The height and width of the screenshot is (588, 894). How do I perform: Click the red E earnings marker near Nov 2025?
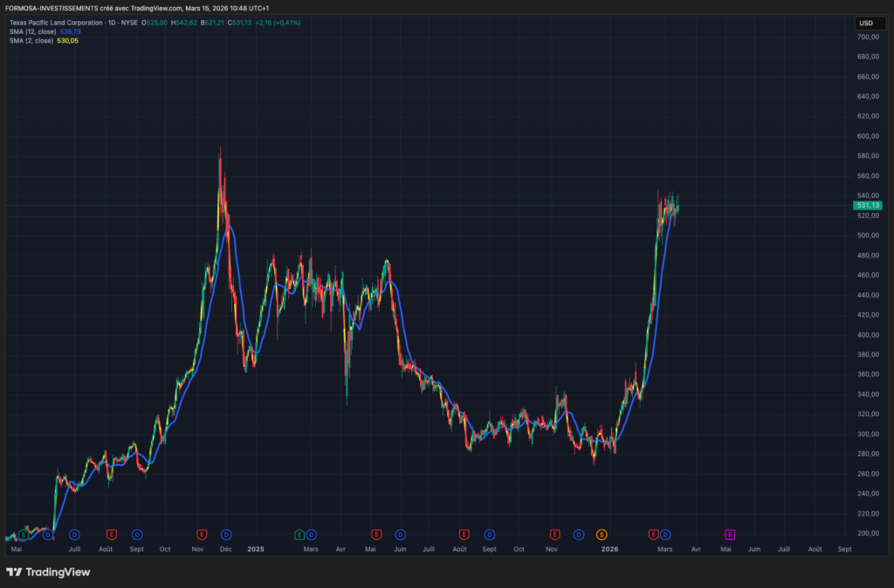pyautogui.click(x=554, y=534)
